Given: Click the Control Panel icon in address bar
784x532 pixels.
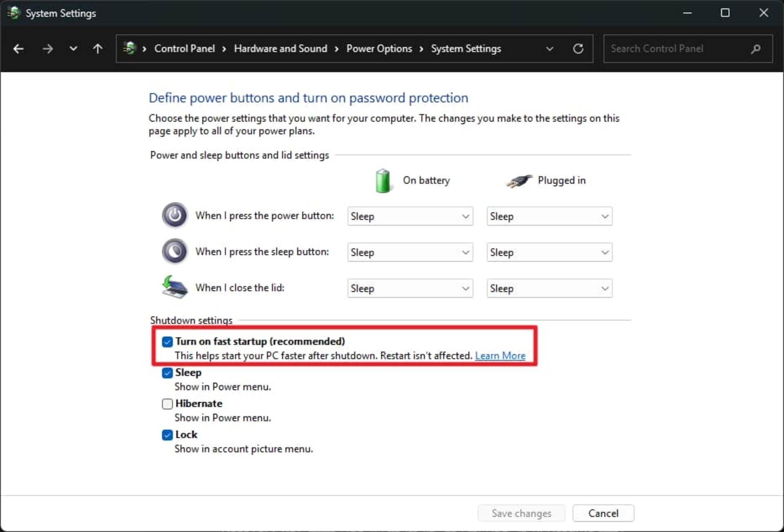Looking at the screenshot, I should 129,49.
